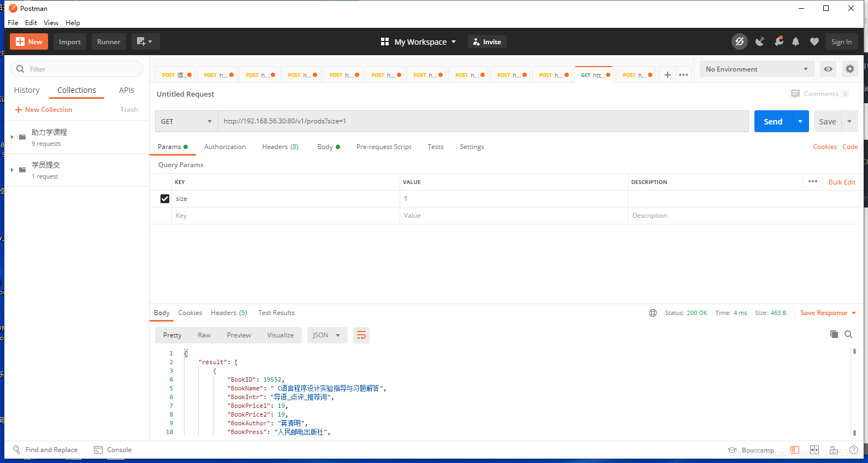Click the blue Send button
The width and height of the screenshot is (868, 463).
pos(773,121)
